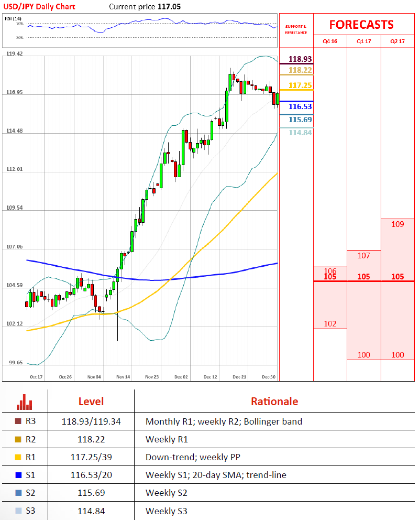Click the 114.48 price axis label
Viewport: 420px width, 520px height.
pyautogui.click(x=14, y=131)
